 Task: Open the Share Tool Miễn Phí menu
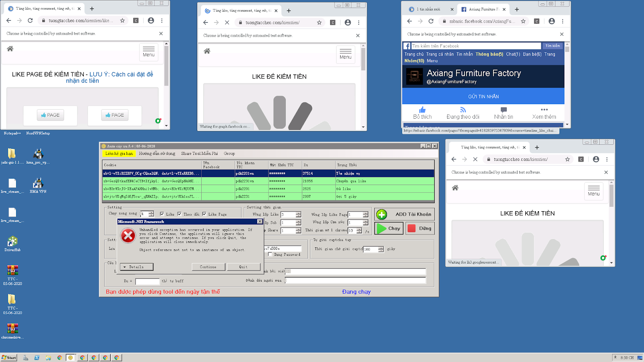point(199,153)
